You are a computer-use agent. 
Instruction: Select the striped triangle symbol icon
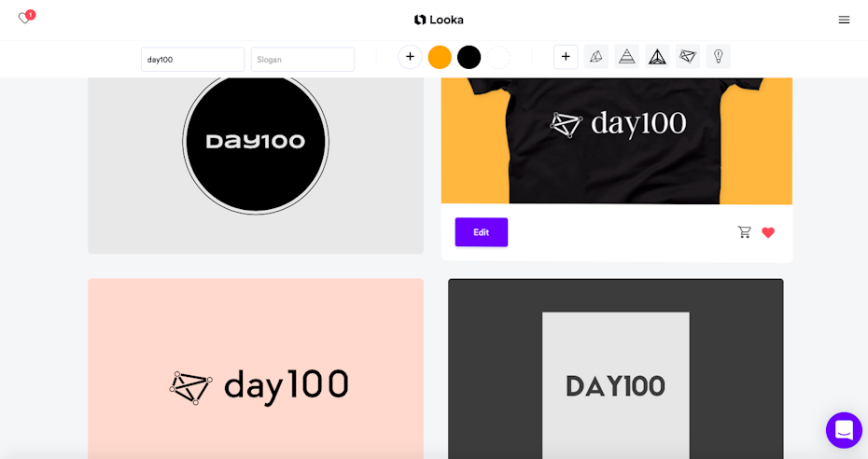(x=626, y=56)
